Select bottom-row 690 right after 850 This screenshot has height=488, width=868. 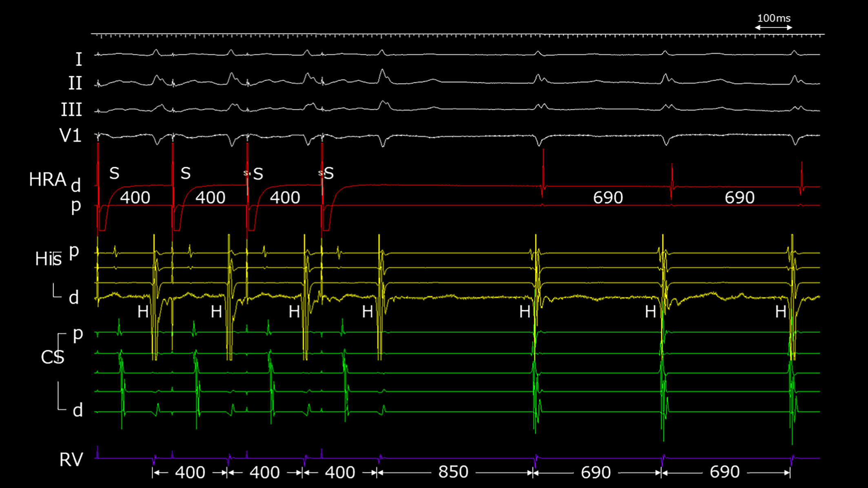596,473
